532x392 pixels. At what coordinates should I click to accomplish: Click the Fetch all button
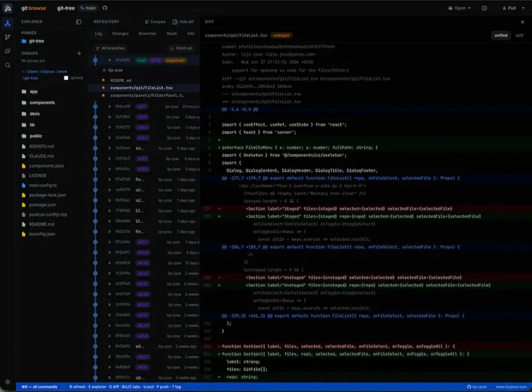(x=181, y=48)
